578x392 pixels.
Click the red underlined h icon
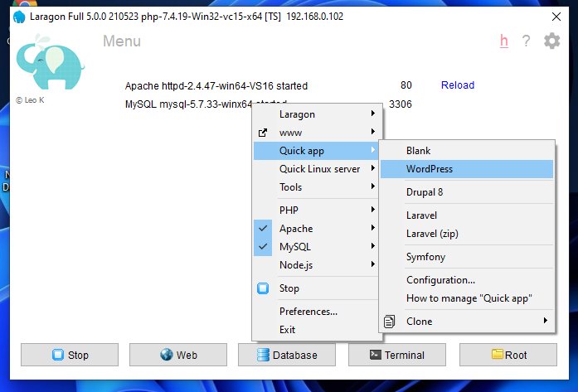click(x=503, y=41)
